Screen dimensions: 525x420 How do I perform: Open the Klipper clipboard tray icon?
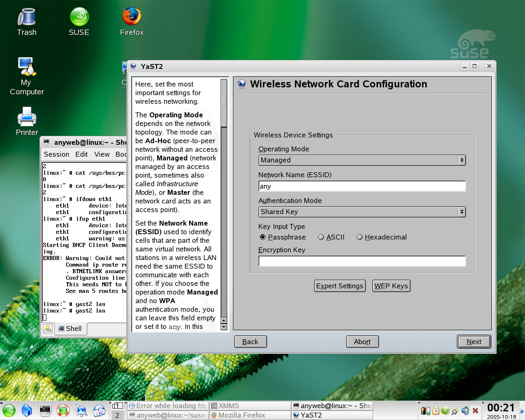(x=436, y=411)
